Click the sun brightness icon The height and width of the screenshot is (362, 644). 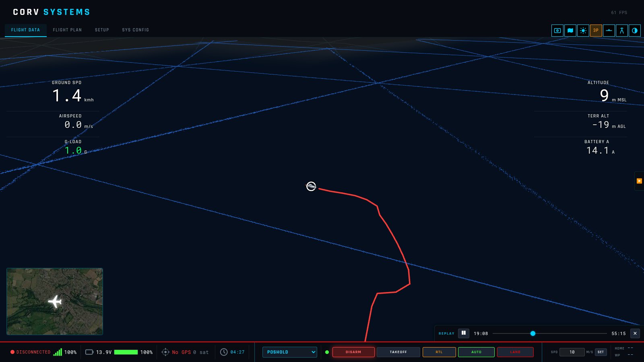(583, 30)
